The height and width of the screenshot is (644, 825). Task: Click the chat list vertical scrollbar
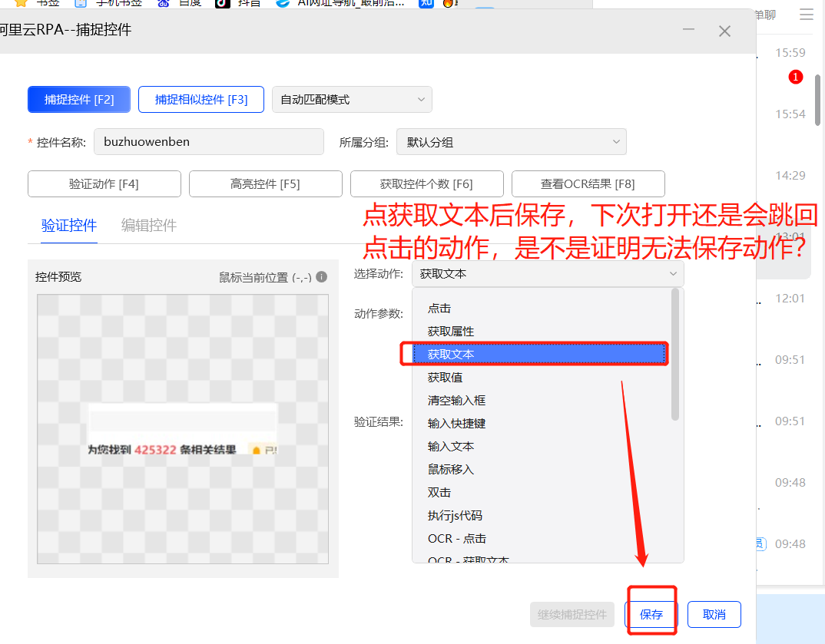click(x=817, y=100)
